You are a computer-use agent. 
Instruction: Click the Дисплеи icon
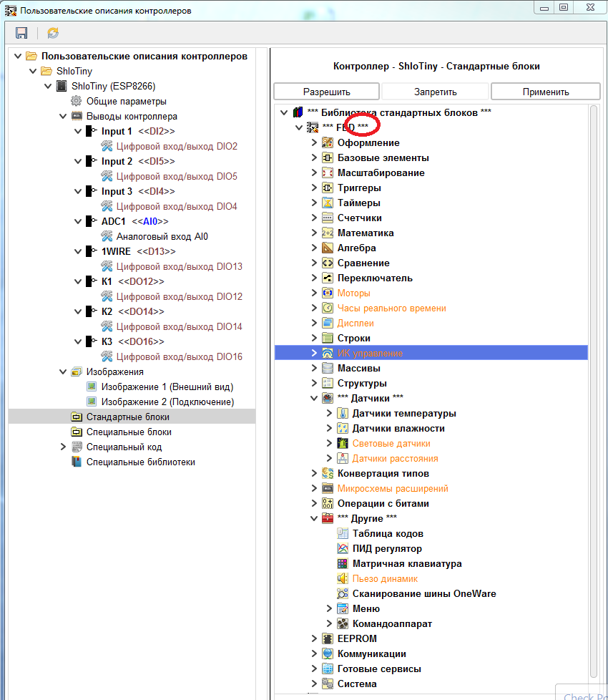click(328, 323)
